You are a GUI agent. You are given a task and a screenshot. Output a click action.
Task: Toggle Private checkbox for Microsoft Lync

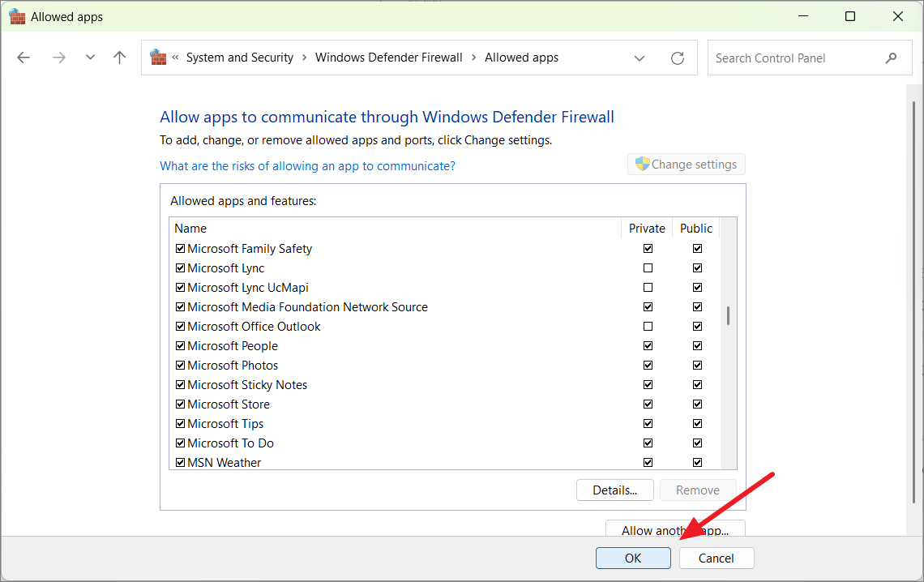click(648, 268)
